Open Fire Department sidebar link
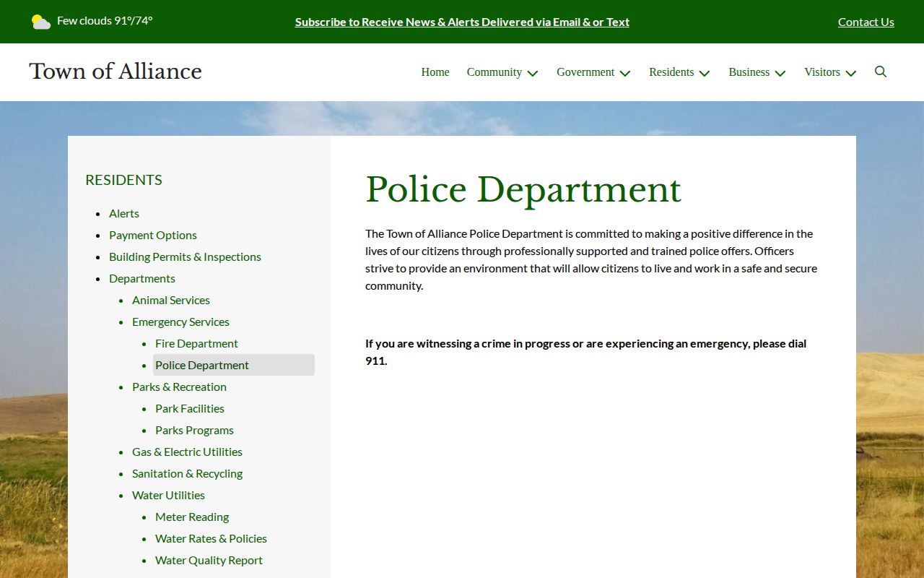Image resolution: width=924 pixels, height=578 pixels. 196,343
